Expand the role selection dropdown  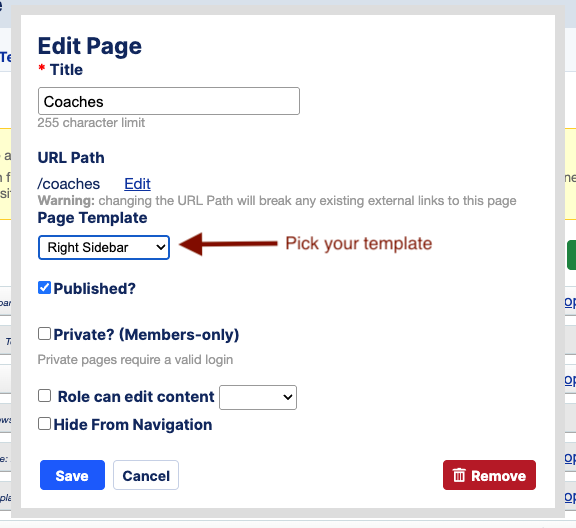click(258, 397)
